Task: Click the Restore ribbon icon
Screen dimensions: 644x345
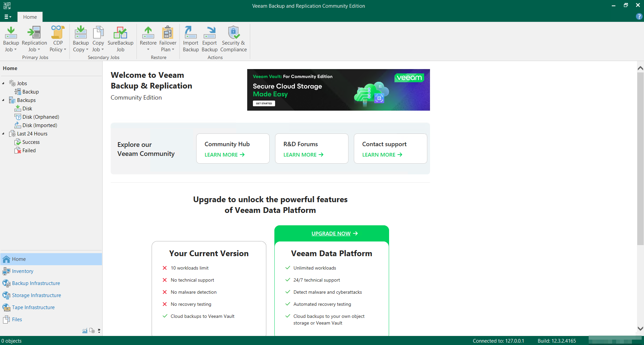Action: pyautogui.click(x=148, y=33)
